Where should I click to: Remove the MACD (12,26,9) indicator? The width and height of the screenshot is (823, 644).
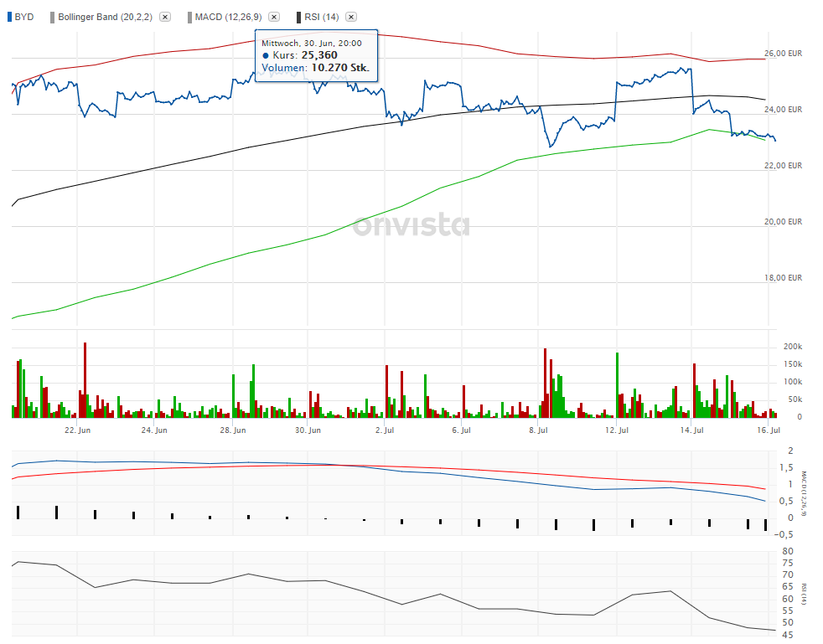pos(274,17)
